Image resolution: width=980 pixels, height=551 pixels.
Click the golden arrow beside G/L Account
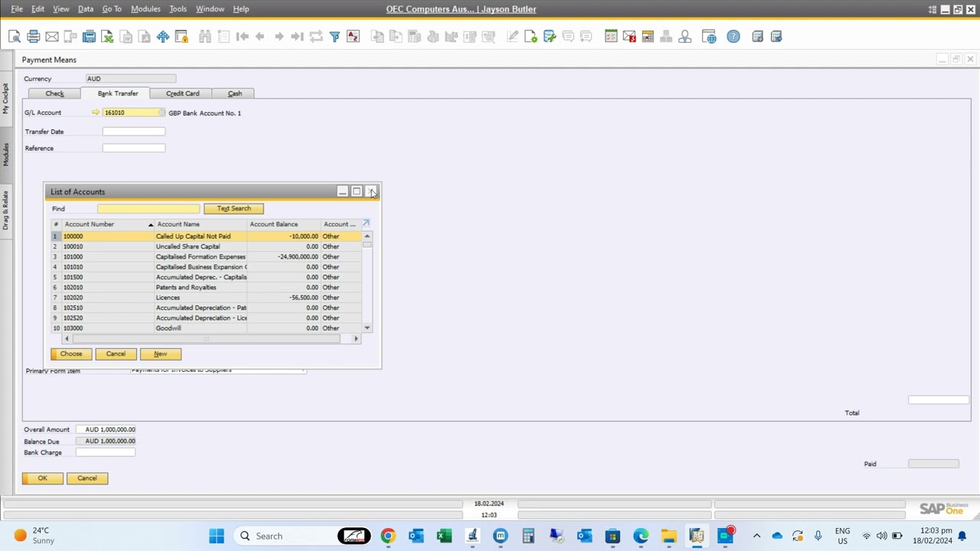pyautogui.click(x=96, y=112)
